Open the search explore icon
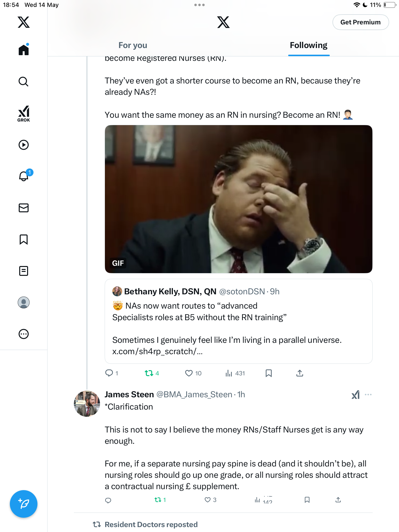This screenshot has height=532, width=399. [x=24, y=82]
